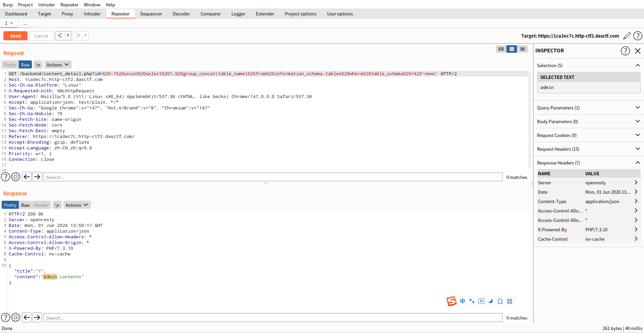Screen dimensions: 644x333
Task: Focus the request search field
Action: coord(273,177)
